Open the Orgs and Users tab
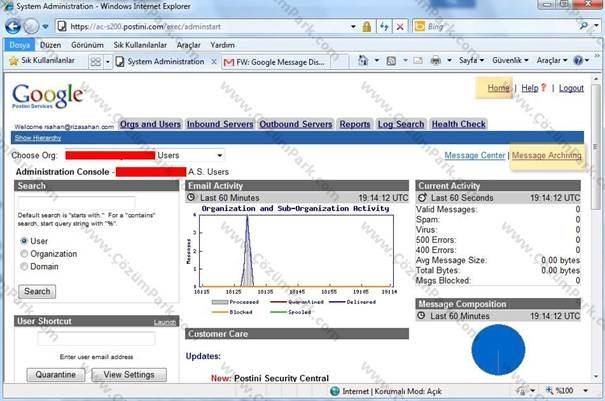 (x=150, y=124)
